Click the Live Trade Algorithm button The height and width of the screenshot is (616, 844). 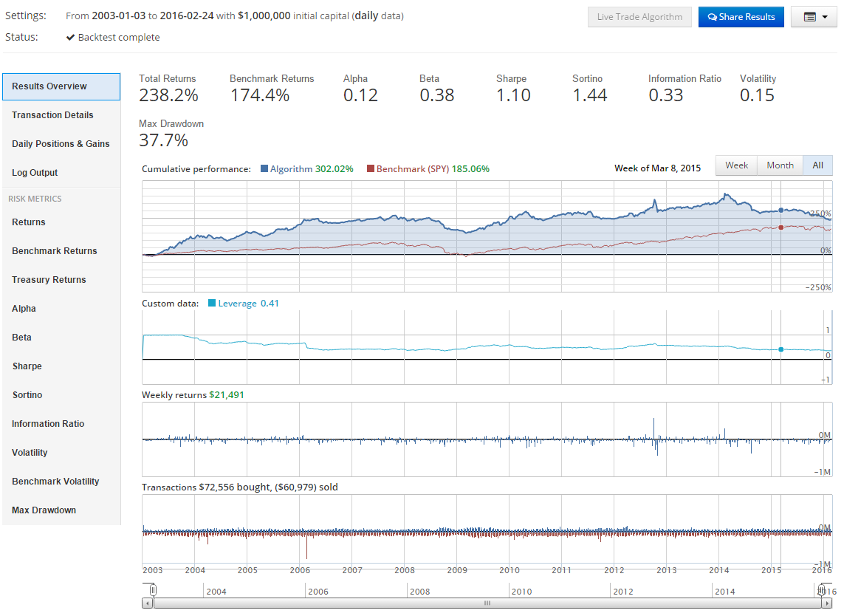(639, 17)
